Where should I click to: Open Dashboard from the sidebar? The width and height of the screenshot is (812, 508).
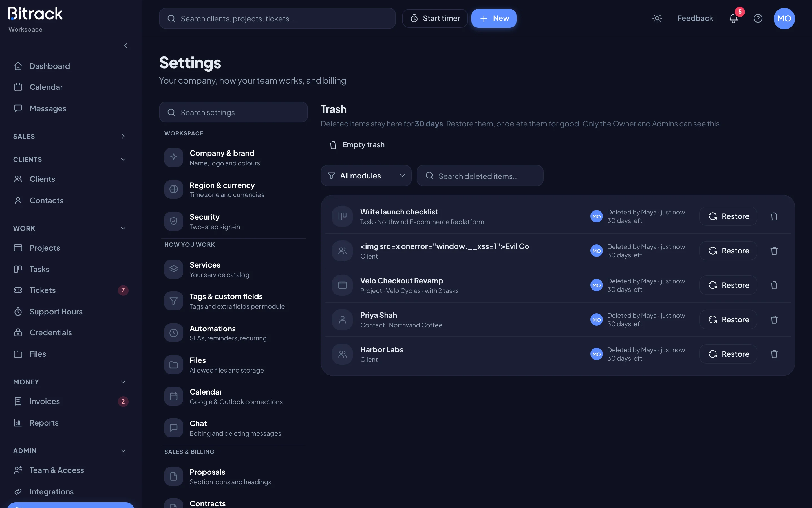70,66
